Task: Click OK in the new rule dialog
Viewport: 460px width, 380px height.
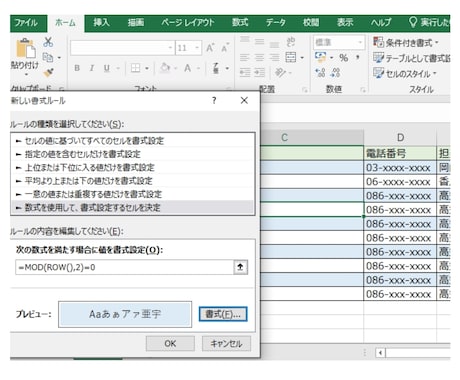Action: click(170, 343)
